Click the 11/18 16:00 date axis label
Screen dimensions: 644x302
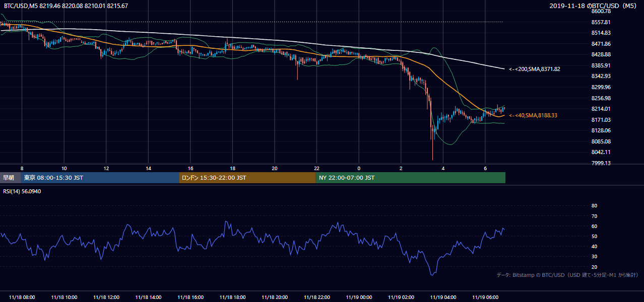click(x=190, y=297)
